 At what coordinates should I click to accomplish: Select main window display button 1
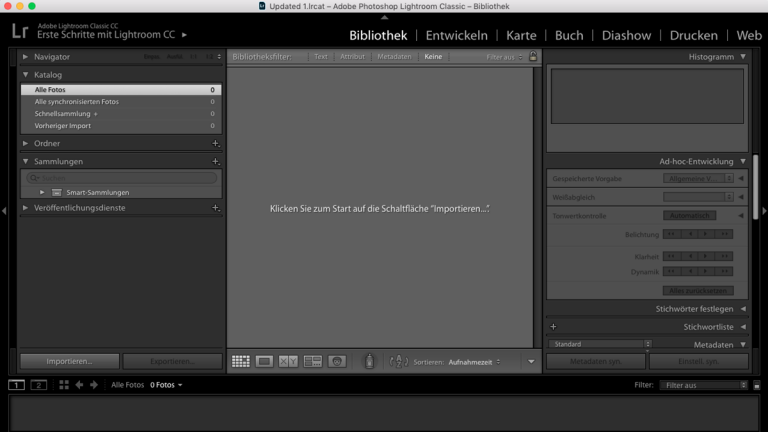click(x=16, y=385)
